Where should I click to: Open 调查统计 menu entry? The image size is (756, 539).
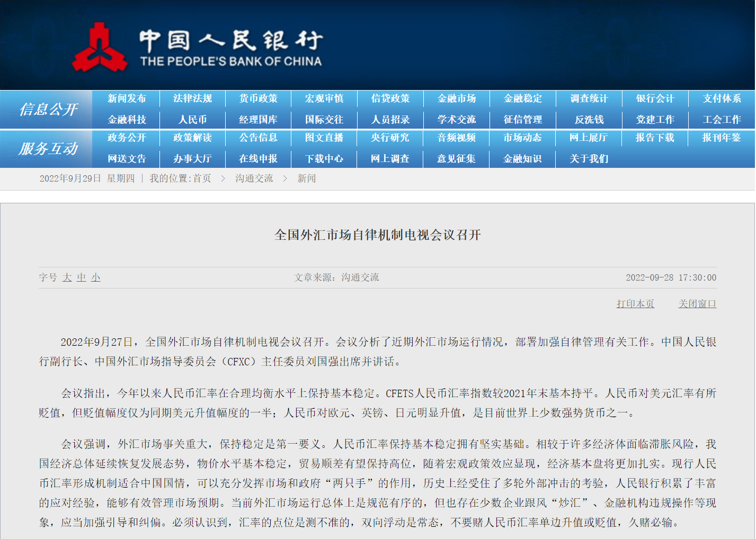click(x=589, y=98)
